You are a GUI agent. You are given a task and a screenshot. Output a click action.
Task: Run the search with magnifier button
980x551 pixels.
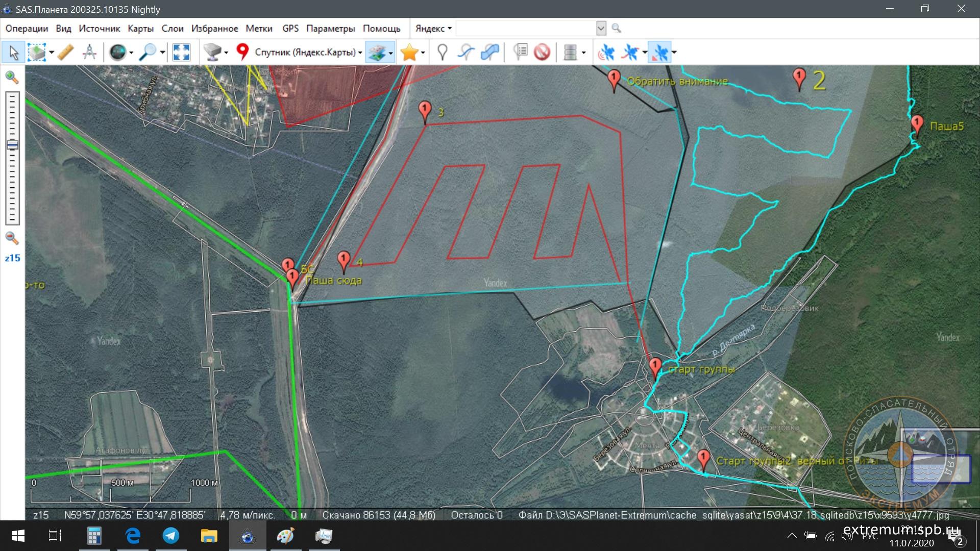[x=616, y=28]
